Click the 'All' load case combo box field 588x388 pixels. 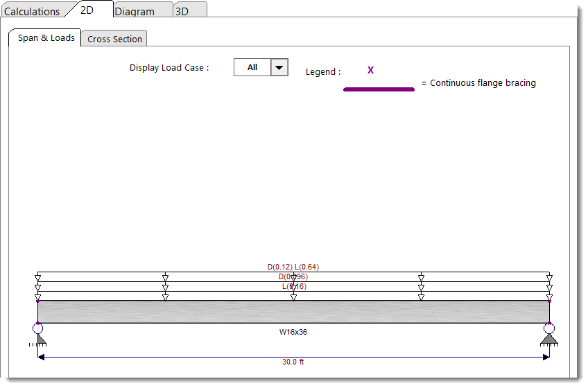(252, 67)
